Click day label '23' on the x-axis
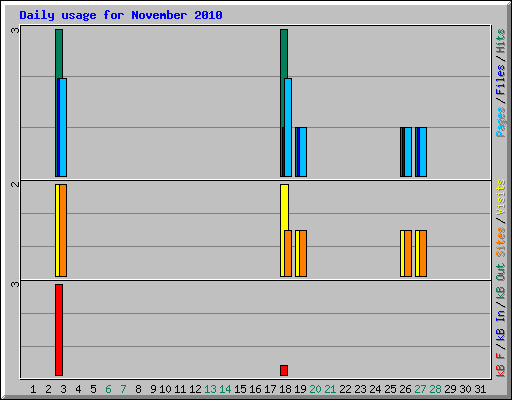 tap(360, 389)
